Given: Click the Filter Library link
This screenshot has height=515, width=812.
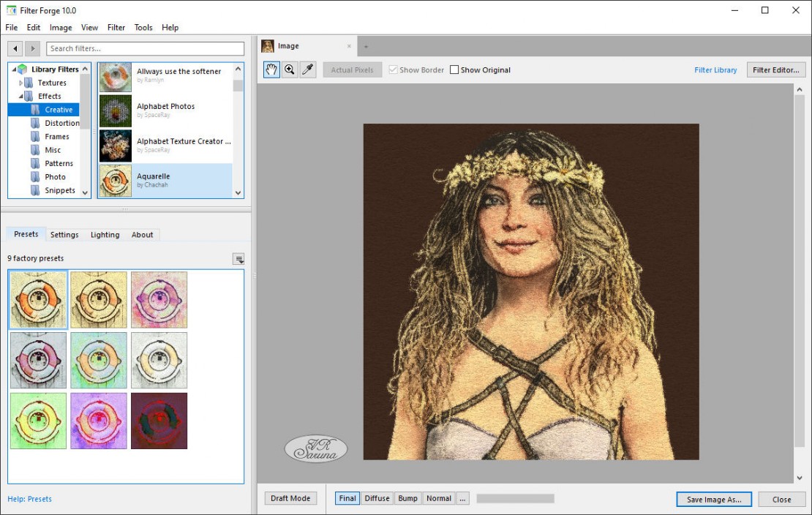Looking at the screenshot, I should tap(715, 70).
